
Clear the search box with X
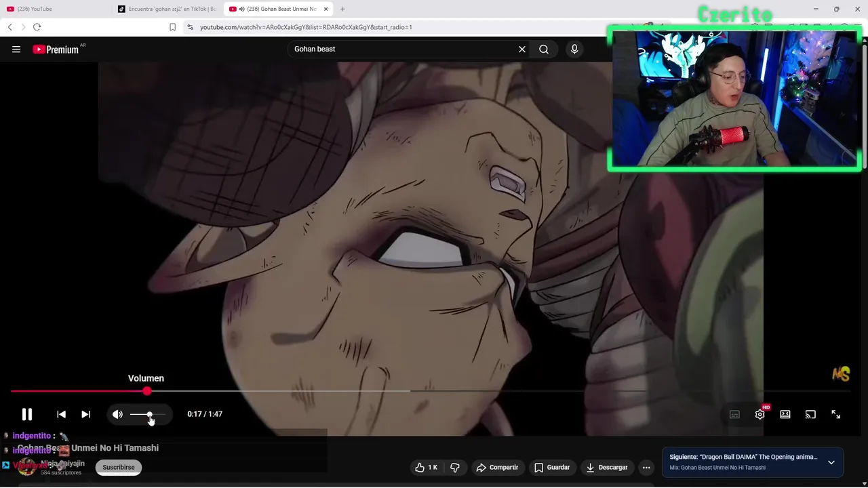(x=522, y=49)
